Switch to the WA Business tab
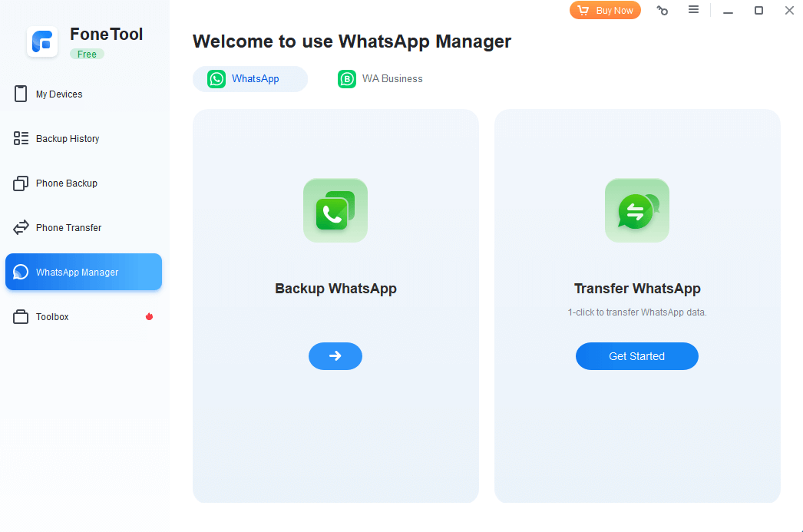 381,79
